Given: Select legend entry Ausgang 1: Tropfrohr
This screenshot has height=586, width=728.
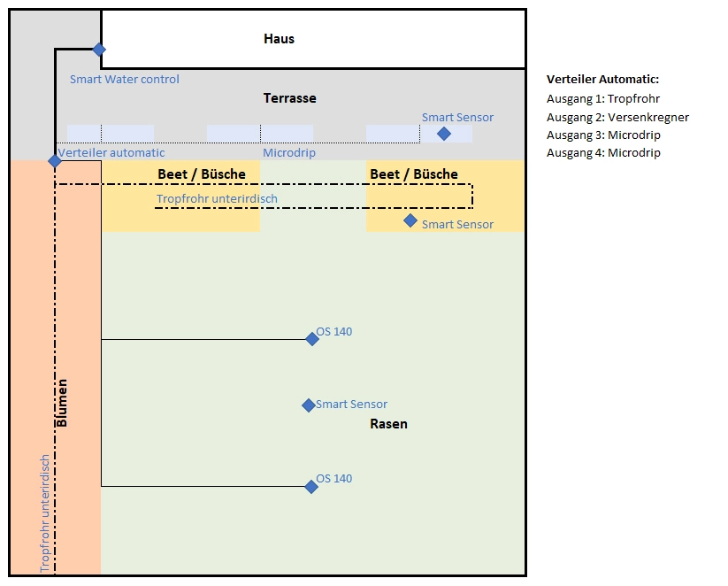Looking at the screenshot, I should pyautogui.click(x=603, y=99).
